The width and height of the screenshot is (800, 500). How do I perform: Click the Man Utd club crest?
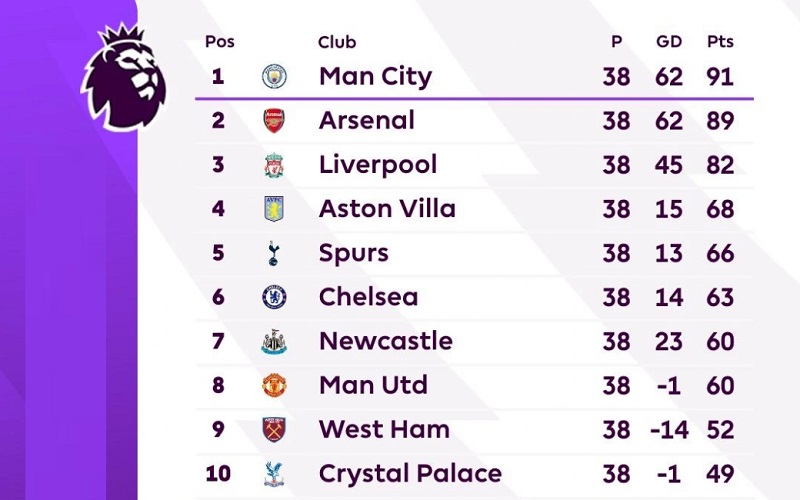point(274,385)
